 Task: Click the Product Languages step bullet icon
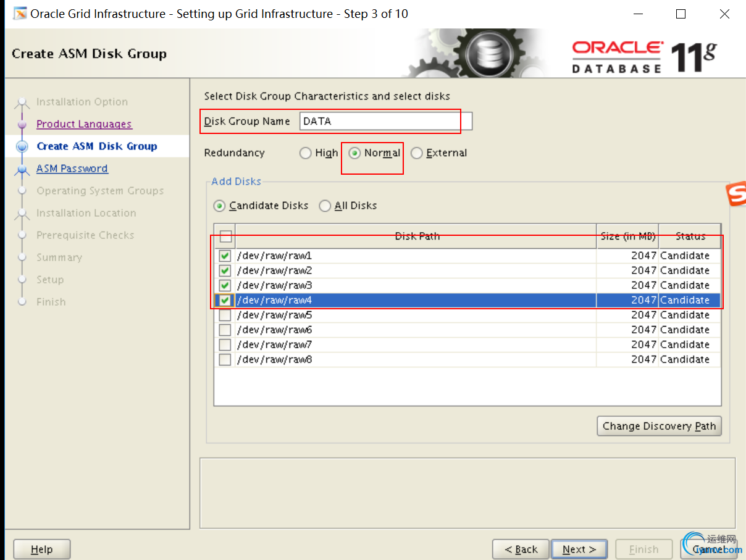coord(23,124)
